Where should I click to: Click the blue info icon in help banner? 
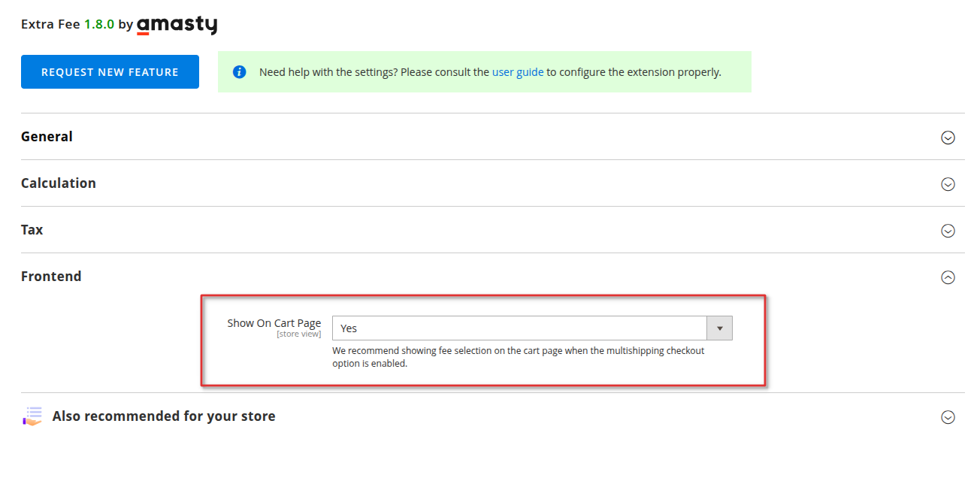coord(239,72)
